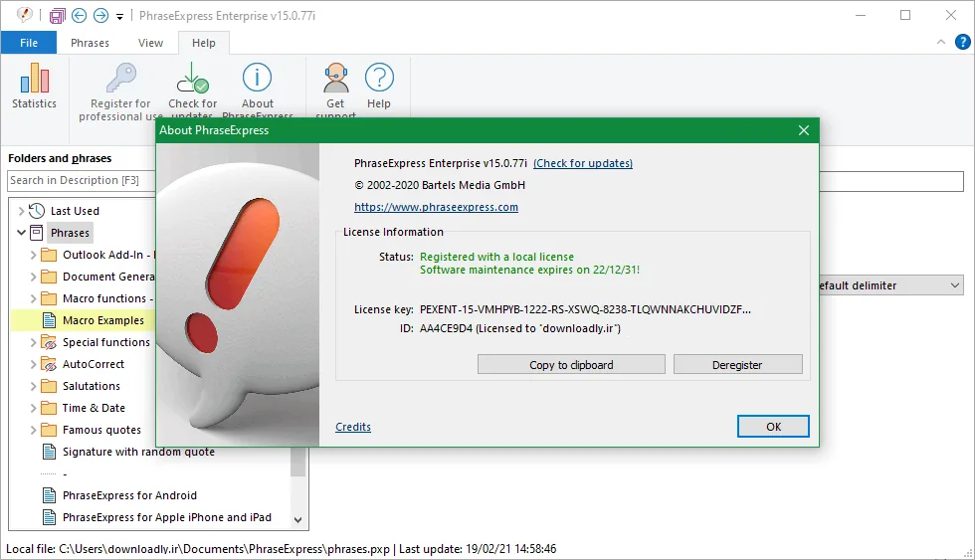Viewport: 975px width, 560px height.
Task: Click the save icon in title bar
Action: point(58,16)
